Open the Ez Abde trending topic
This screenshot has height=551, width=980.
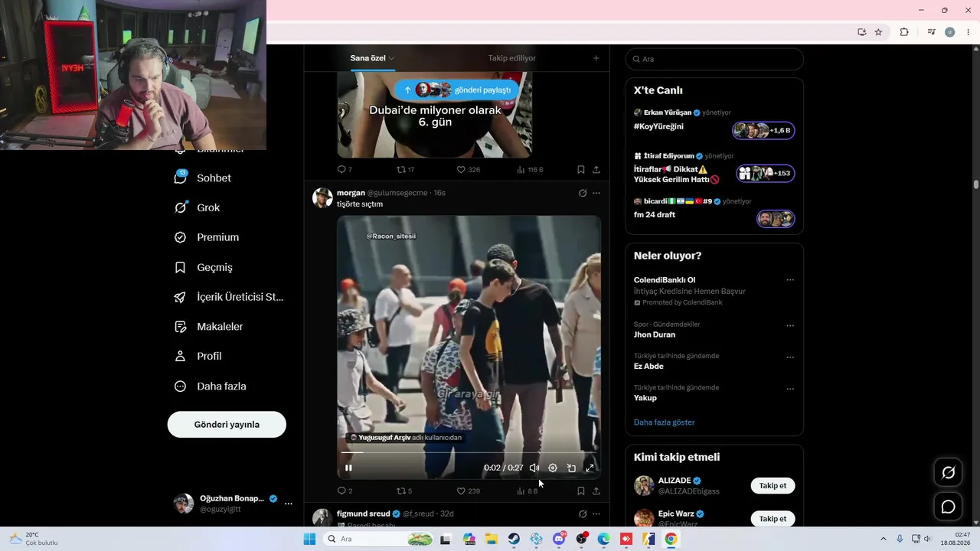click(x=648, y=367)
